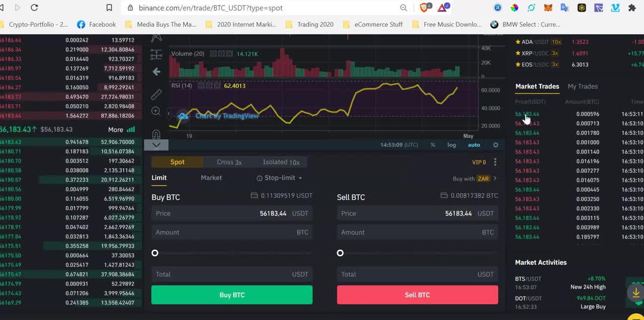Image resolution: width=644 pixels, height=320 pixels.
Task: Click the red Sell BTC button
Action: [x=418, y=295]
